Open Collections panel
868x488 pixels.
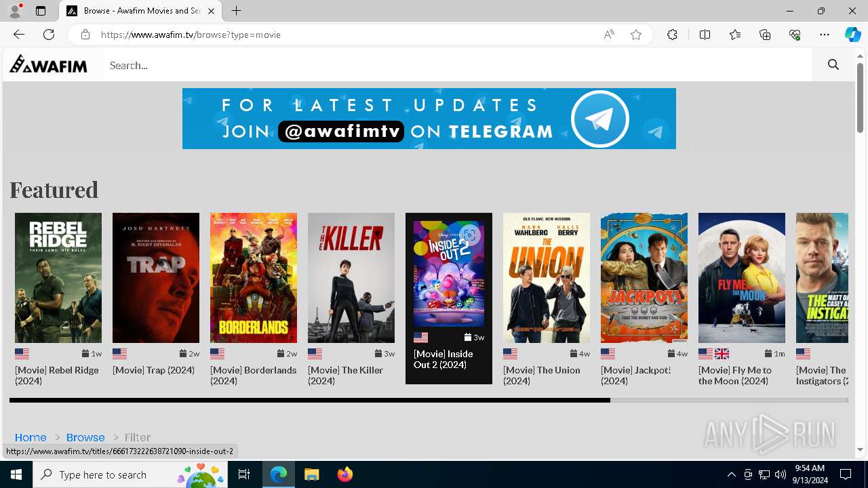pos(765,35)
